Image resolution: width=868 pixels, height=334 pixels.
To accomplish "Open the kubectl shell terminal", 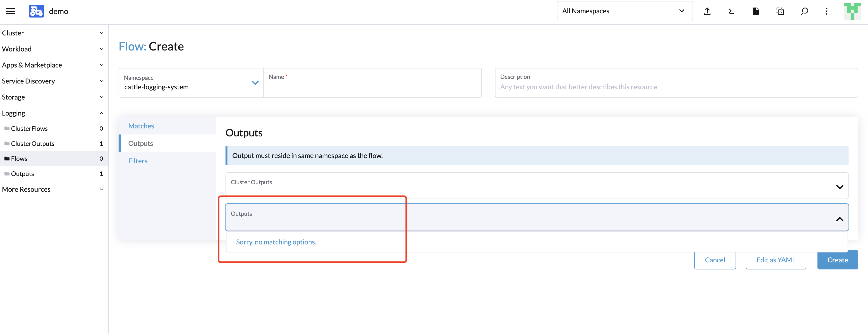I will tap(731, 11).
